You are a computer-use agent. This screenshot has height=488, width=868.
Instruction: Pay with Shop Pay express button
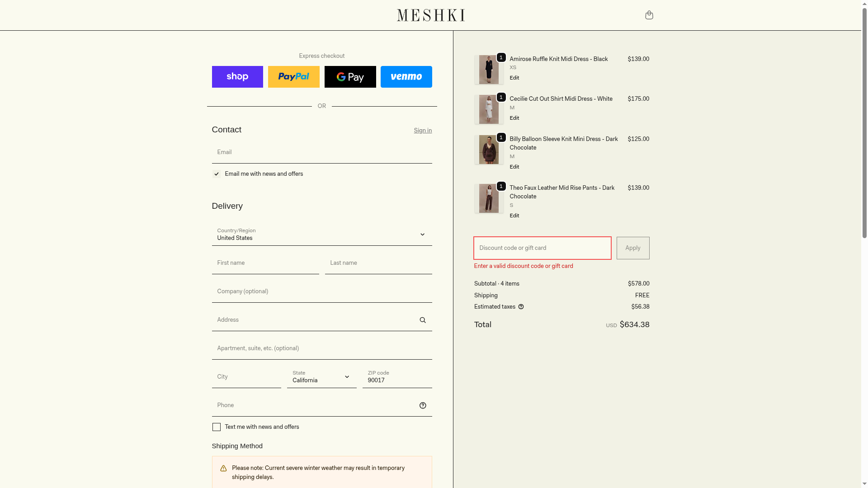click(237, 77)
